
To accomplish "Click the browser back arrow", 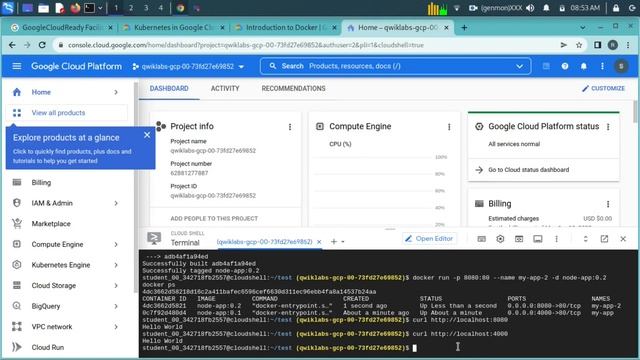I will [x=12, y=45].
